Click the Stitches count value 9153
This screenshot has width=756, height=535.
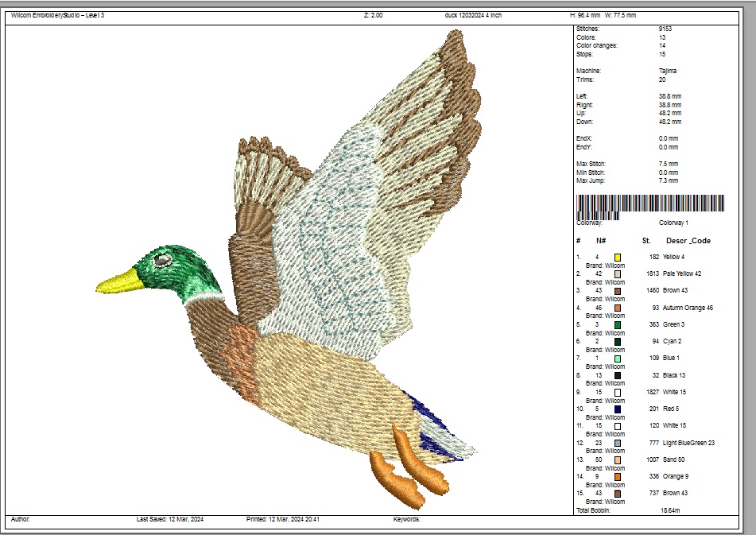[x=665, y=29]
